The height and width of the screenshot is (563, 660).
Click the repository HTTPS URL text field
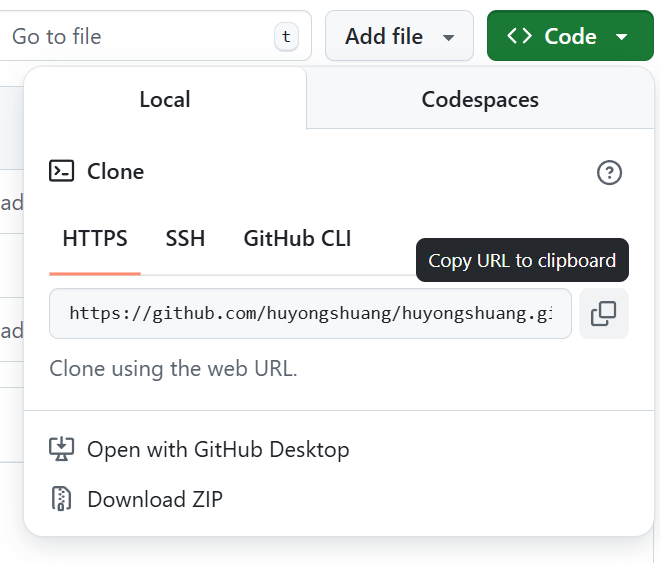pyautogui.click(x=310, y=314)
